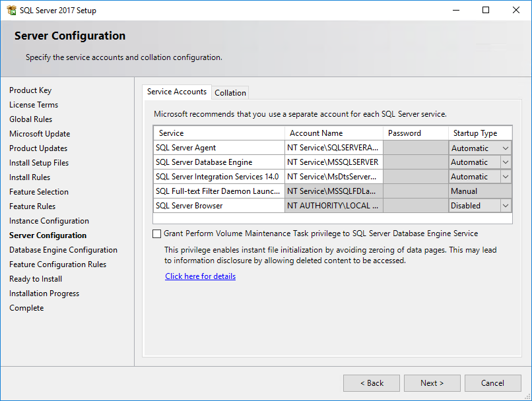Click License Terms step in sidebar
Viewport: 532px width, 401px height.
34,105
